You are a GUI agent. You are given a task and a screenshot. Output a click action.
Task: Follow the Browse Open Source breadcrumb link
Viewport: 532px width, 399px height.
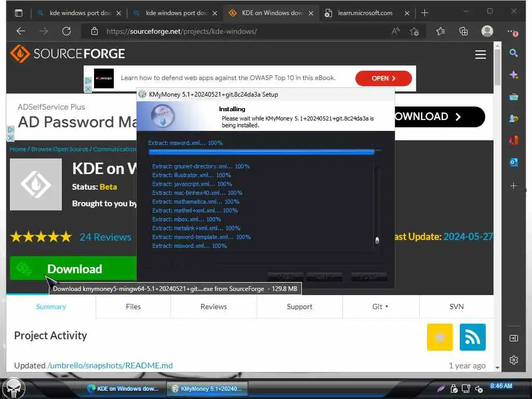(x=59, y=149)
